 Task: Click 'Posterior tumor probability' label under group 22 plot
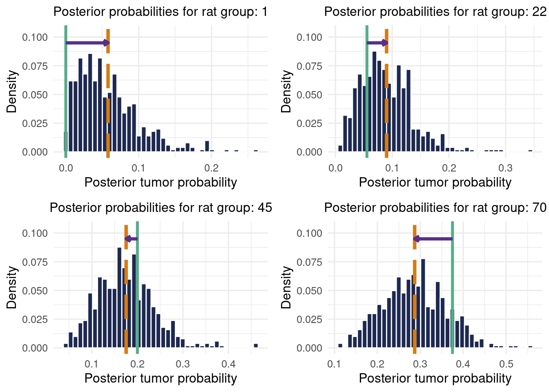pos(435,183)
